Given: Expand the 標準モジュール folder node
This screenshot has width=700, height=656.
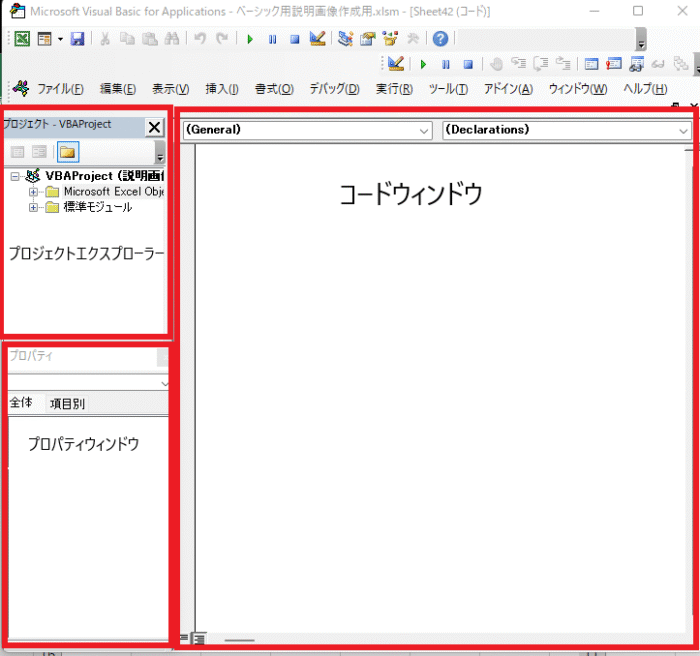Looking at the screenshot, I should click(33, 208).
